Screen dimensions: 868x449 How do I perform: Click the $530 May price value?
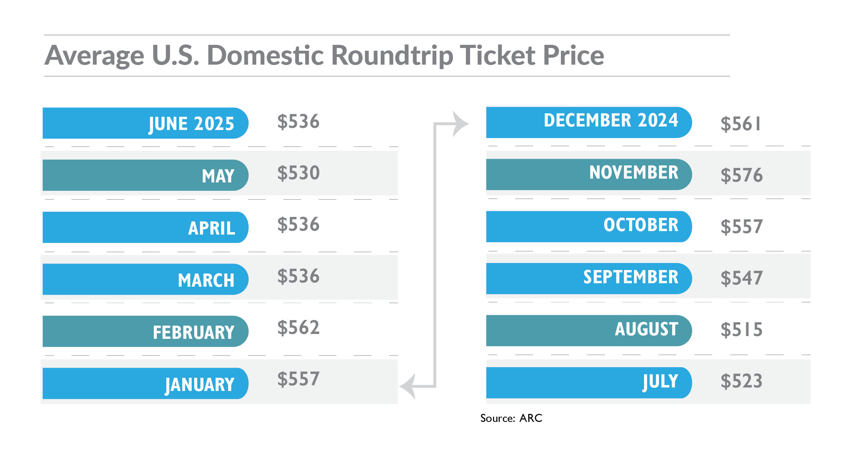[x=298, y=173]
